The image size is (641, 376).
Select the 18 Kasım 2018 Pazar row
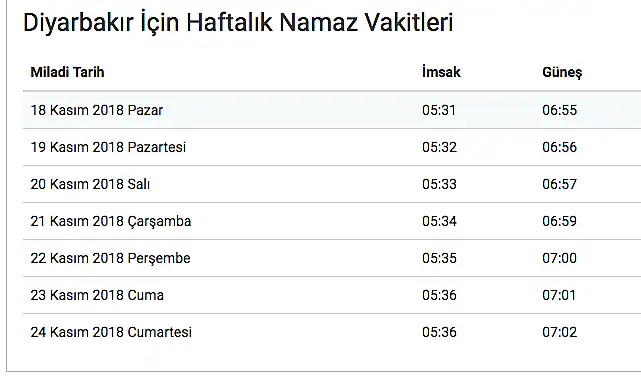[x=332, y=110]
